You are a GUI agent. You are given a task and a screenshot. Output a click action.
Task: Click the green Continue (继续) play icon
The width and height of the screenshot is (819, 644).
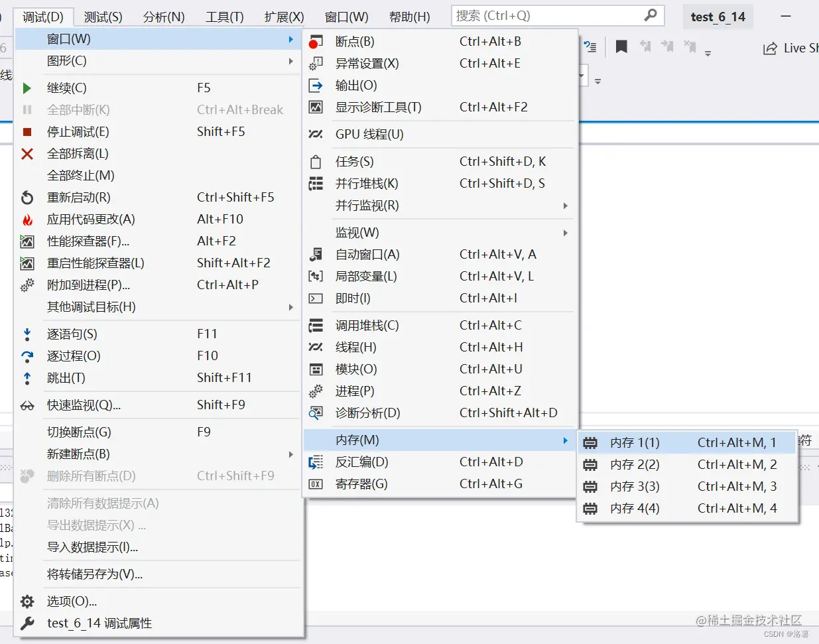[27, 88]
